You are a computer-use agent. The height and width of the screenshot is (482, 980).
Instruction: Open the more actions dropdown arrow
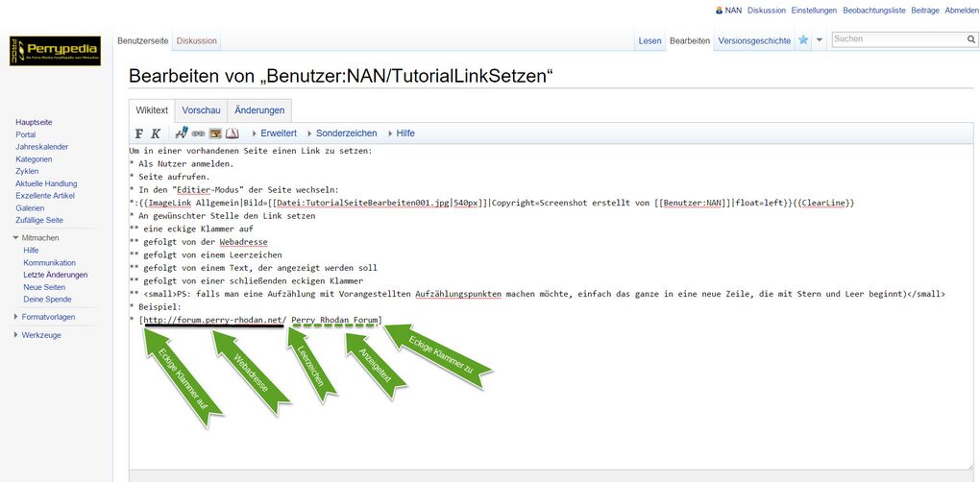click(x=820, y=40)
